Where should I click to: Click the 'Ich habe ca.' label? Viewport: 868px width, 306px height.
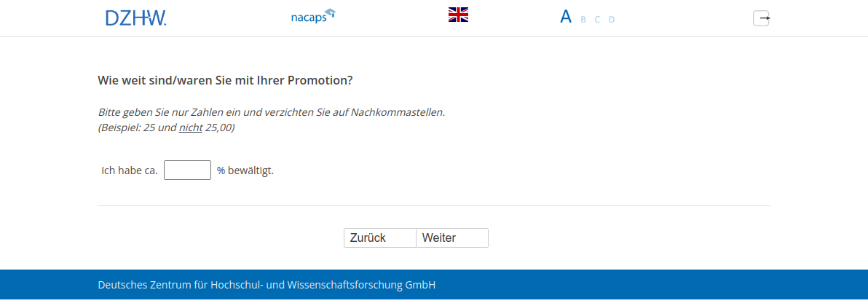(x=130, y=171)
